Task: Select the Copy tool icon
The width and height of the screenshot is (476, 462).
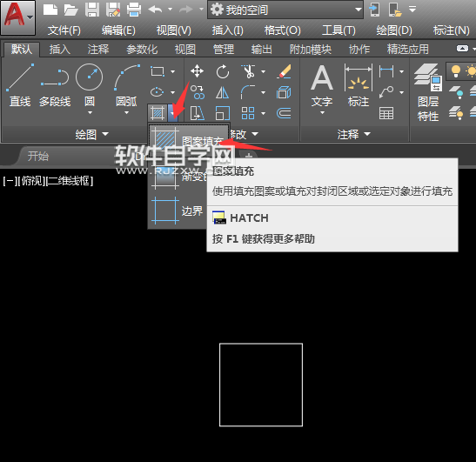Action: point(198,92)
